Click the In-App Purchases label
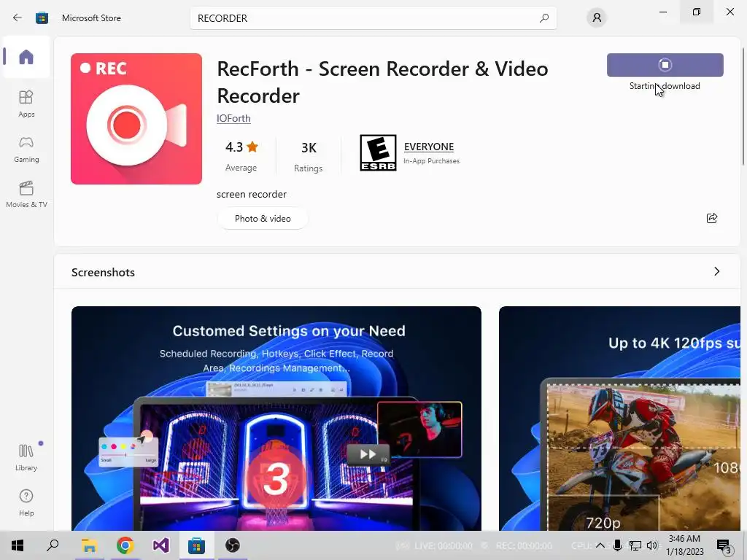This screenshot has width=747, height=560. coord(432,161)
